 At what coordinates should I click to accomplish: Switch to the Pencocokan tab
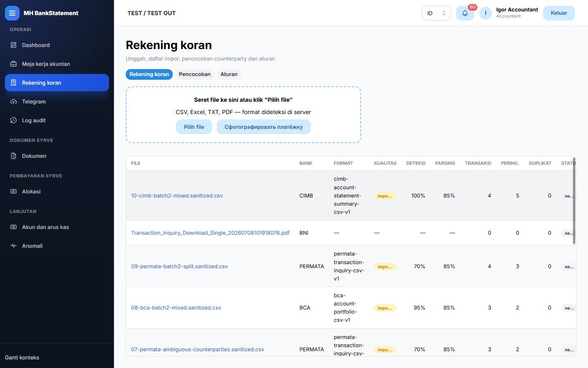click(195, 74)
